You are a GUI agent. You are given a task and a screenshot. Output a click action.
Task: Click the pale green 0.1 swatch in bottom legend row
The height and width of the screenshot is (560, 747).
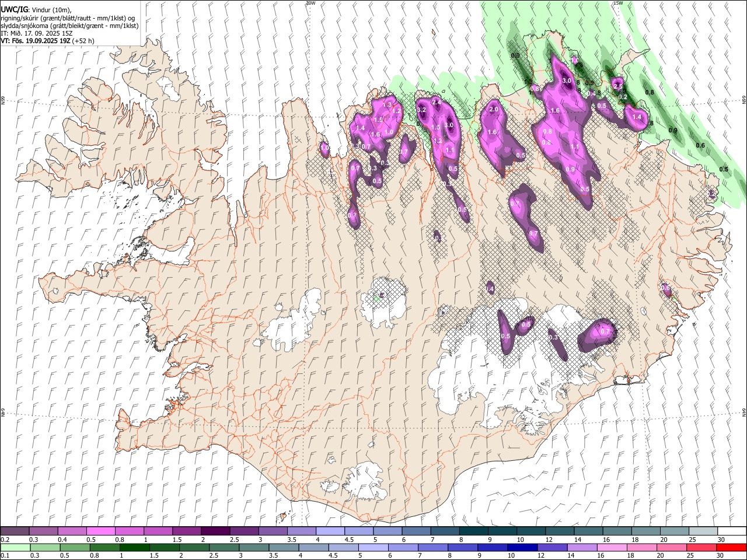click(15, 547)
